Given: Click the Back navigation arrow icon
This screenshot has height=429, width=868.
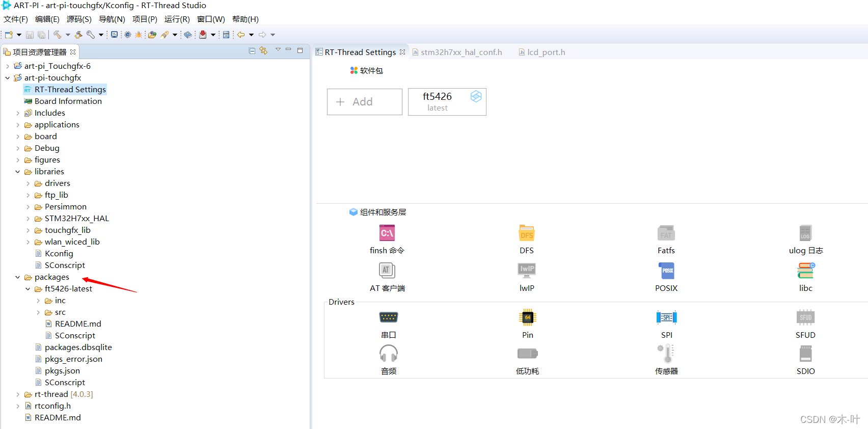Looking at the screenshot, I should coord(241,35).
